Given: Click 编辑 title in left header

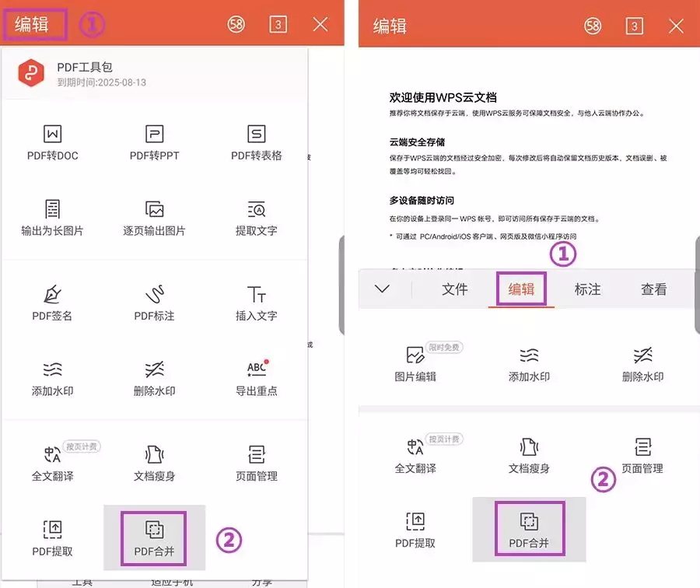Looking at the screenshot, I should pos(31,24).
